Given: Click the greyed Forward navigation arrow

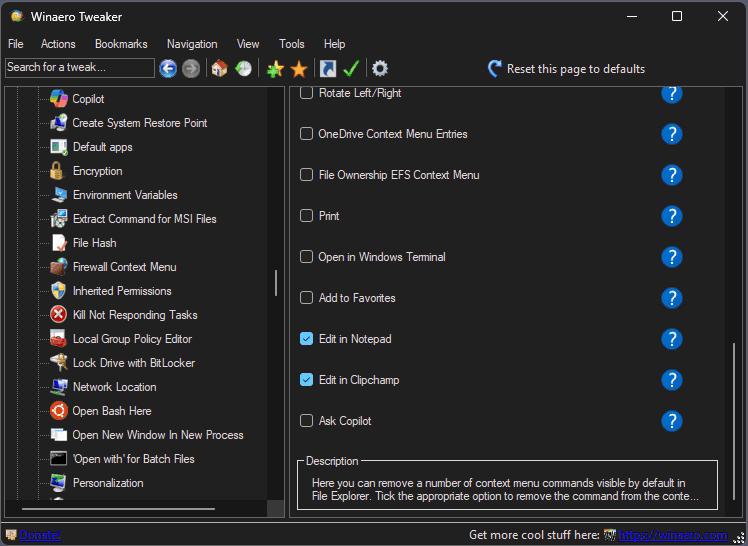Looking at the screenshot, I should 191,69.
